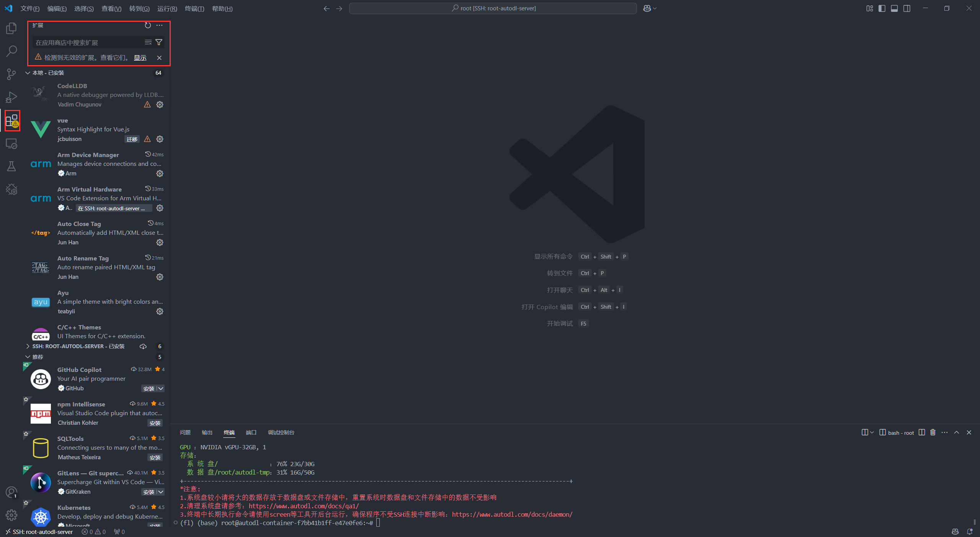Kill terminal with trash icon
This screenshot has width=980, height=537.
tap(933, 432)
